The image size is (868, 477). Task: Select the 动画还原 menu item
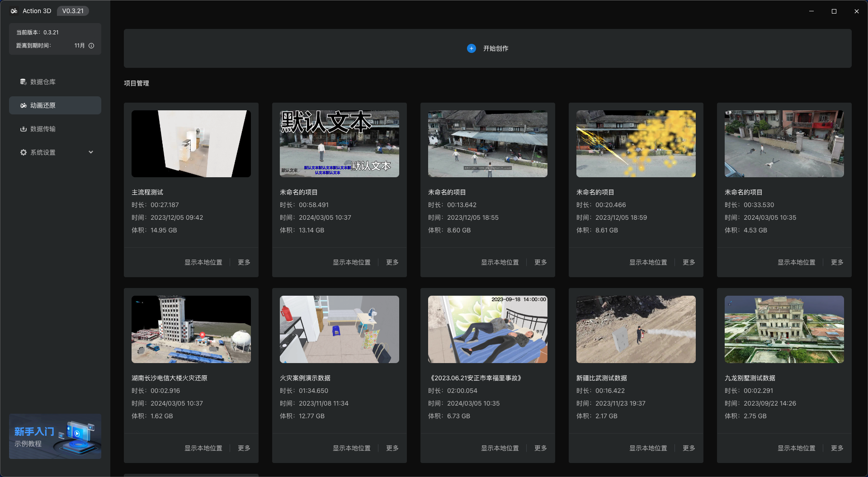click(55, 105)
